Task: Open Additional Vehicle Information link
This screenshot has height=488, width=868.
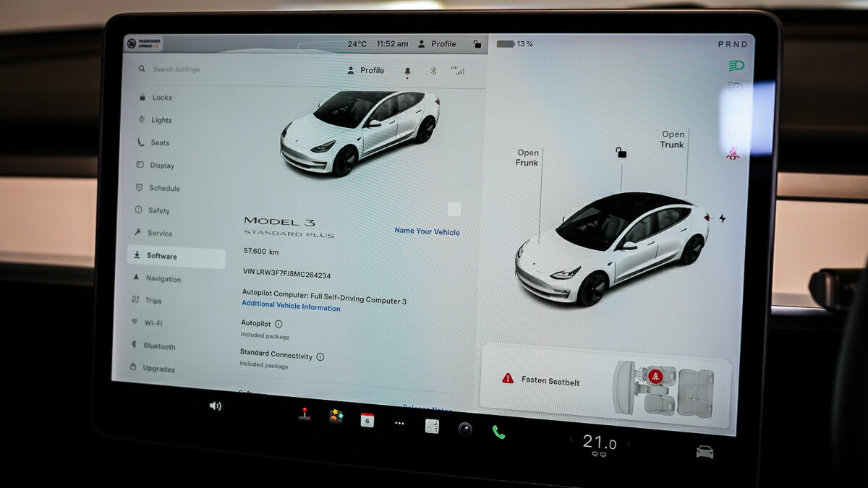Action: tap(291, 307)
